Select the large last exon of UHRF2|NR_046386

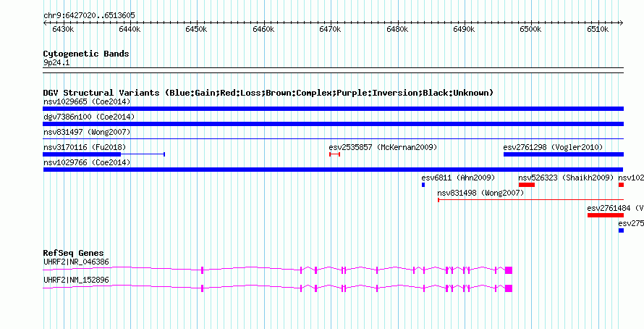point(509,270)
